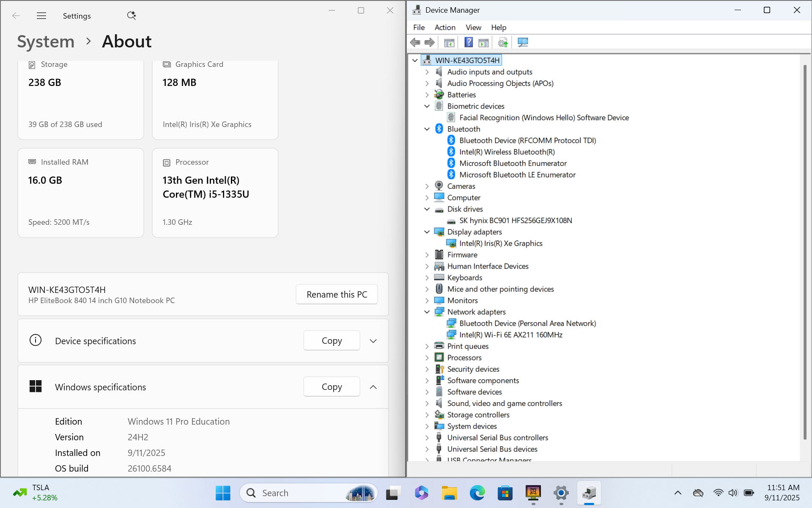Click Task View icon on taskbar
This screenshot has width=812, height=508.
click(392, 493)
